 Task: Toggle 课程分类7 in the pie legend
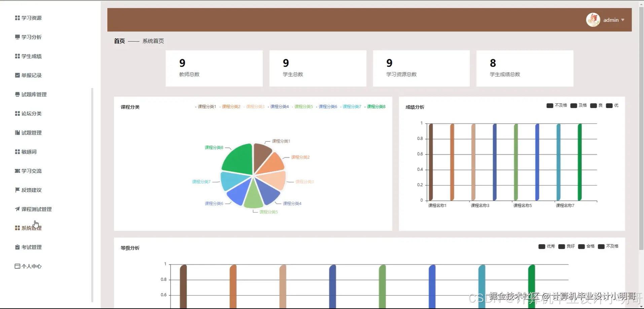pos(351,107)
